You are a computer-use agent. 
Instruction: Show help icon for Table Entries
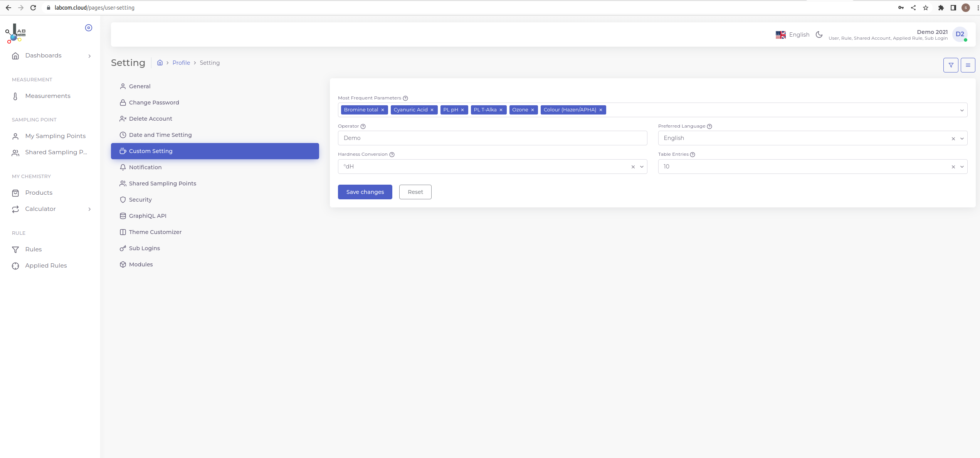point(693,155)
